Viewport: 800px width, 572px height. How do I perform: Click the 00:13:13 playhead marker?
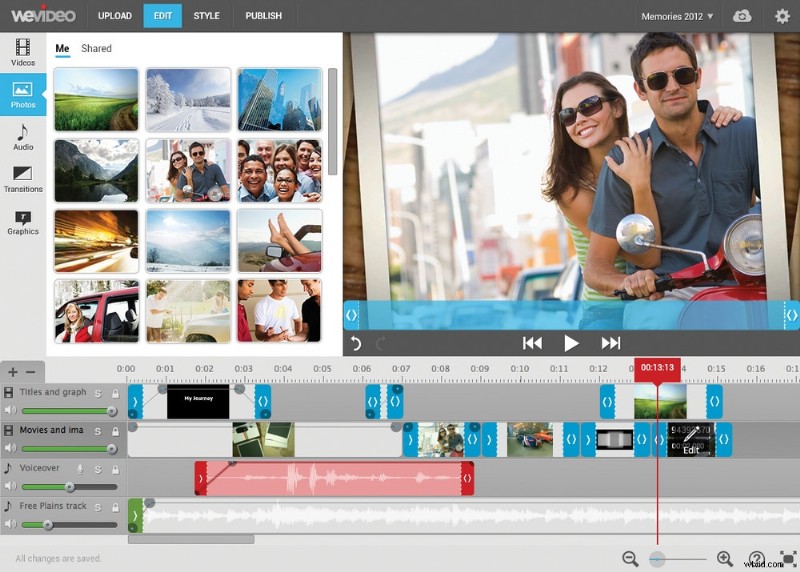[x=657, y=368]
